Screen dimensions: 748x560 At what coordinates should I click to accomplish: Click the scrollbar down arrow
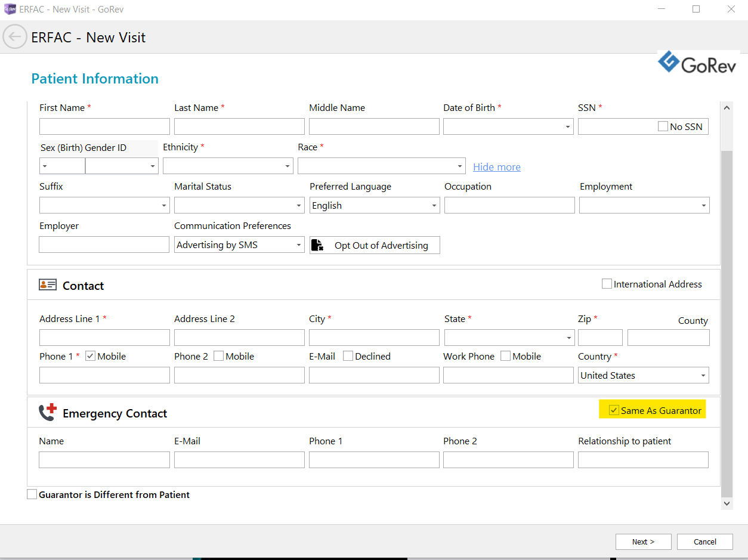click(x=727, y=504)
